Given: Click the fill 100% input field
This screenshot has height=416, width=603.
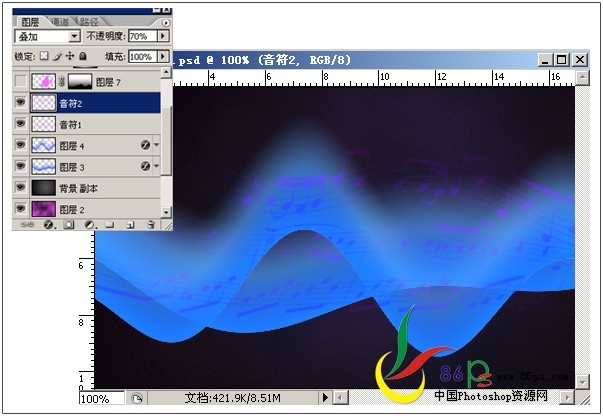Looking at the screenshot, I should pos(142,57).
